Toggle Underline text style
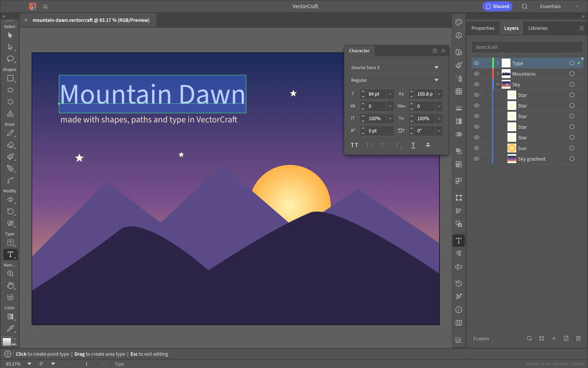Screen dimensions: 588x368 413,145
